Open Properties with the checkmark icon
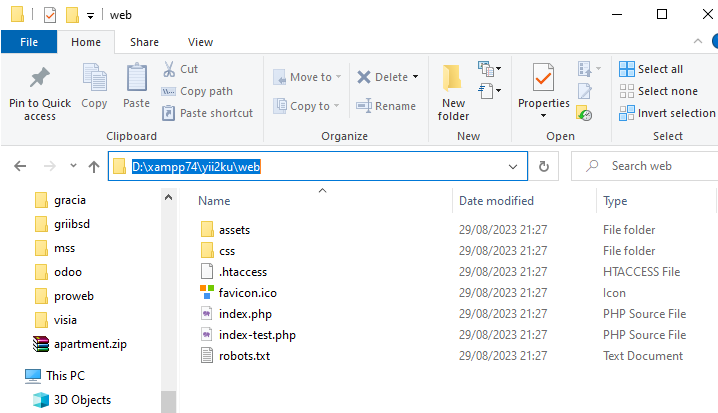718x413 pixels. point(543,77)
